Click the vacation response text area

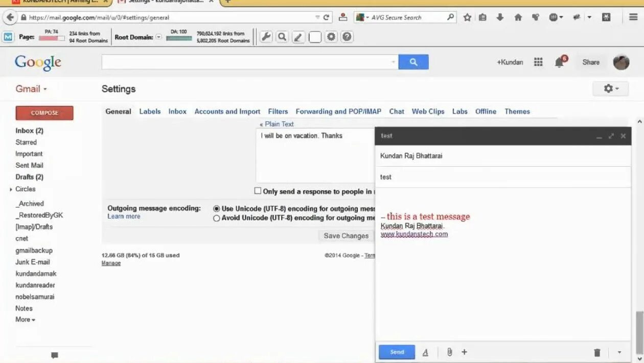click(315, 155)
